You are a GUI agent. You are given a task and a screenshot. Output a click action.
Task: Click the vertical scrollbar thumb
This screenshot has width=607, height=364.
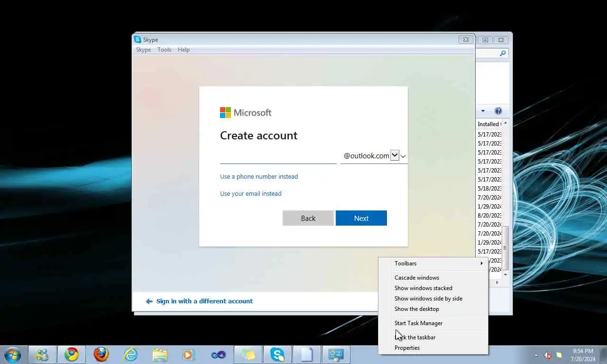point(506,247)
